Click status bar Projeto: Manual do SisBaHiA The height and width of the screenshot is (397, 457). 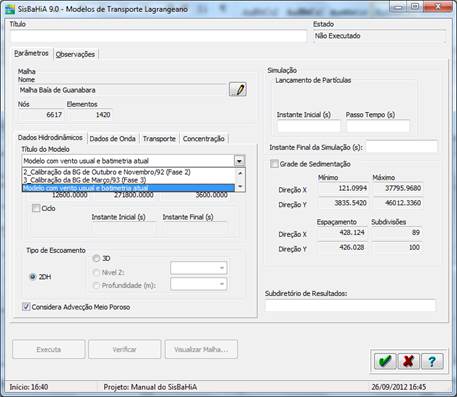point(150,387)
